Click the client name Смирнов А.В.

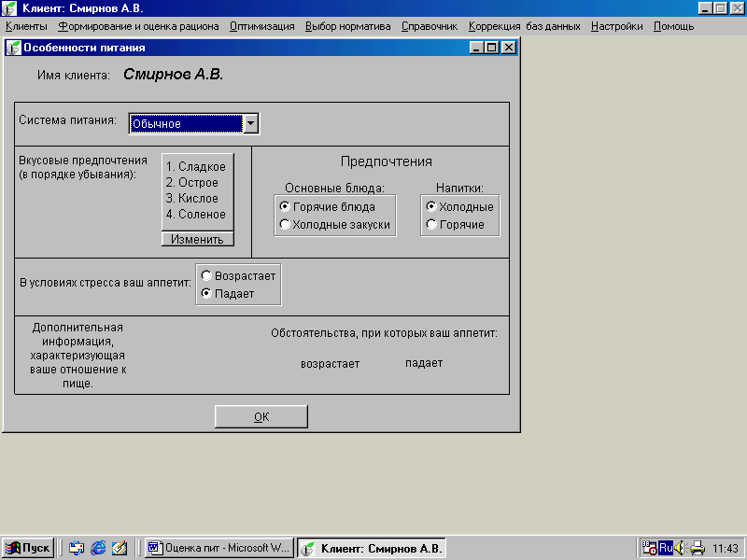173,75
